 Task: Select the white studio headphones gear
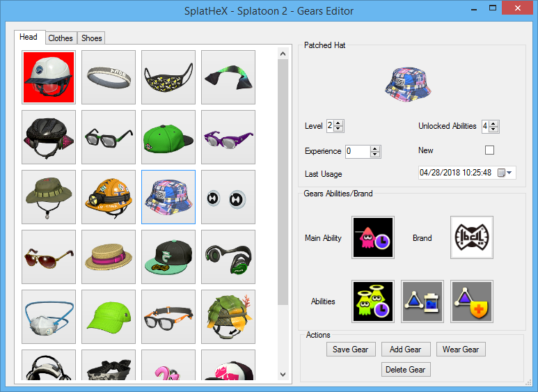click(x=49, y=365)
